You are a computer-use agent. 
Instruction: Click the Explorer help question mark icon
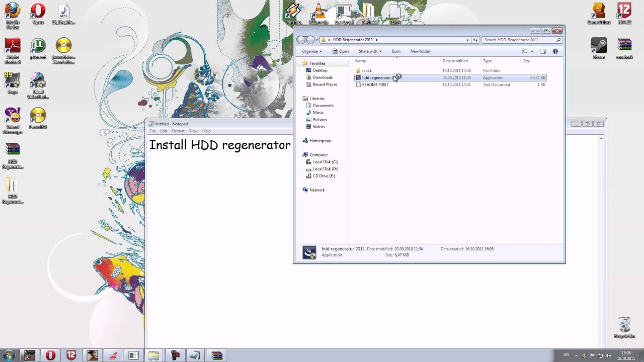point(555,51)
